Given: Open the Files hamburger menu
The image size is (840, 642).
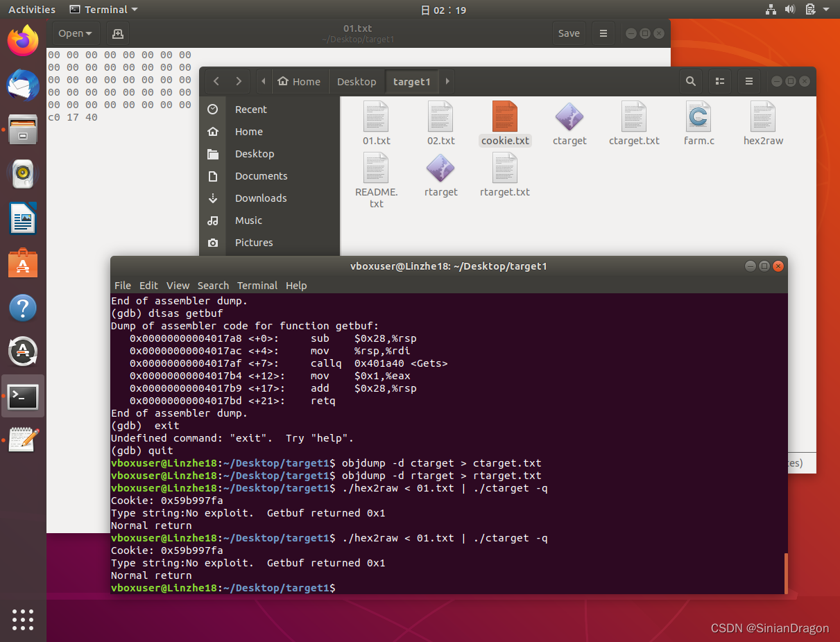Looking at the screenshot, I should (x=749, y=81).
